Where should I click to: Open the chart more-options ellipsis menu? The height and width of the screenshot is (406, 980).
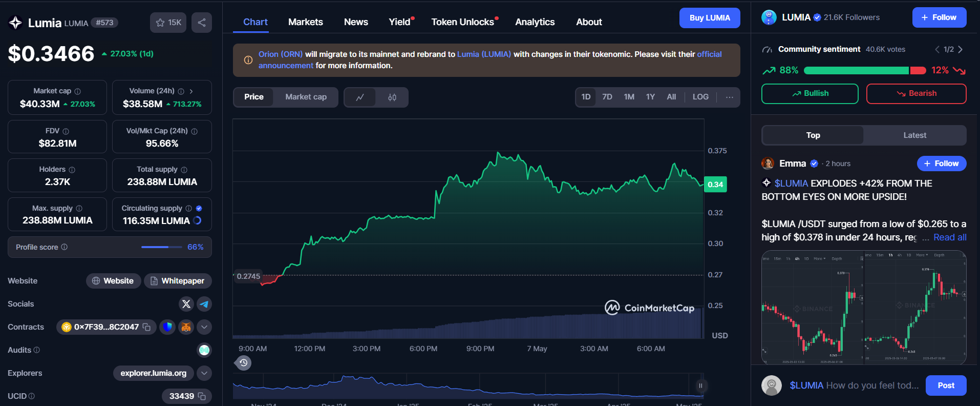point(729,97)
